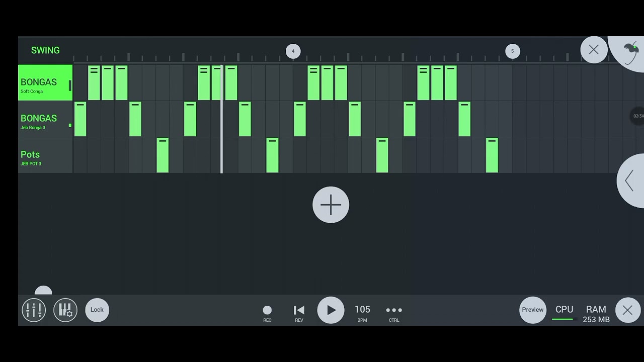Add a new channel with plus button
The height and width of the screenshot is (362, 644).
(331, 205)
